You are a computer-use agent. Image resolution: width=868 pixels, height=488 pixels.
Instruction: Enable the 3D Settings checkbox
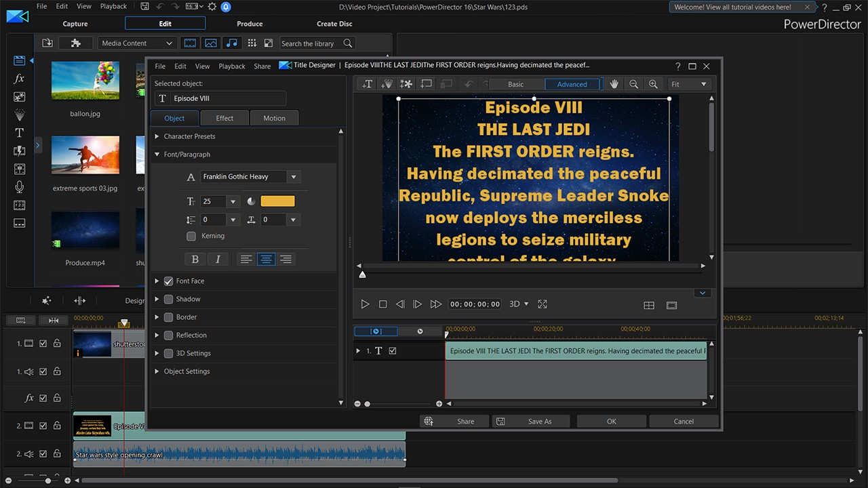[x=169, y=353]
